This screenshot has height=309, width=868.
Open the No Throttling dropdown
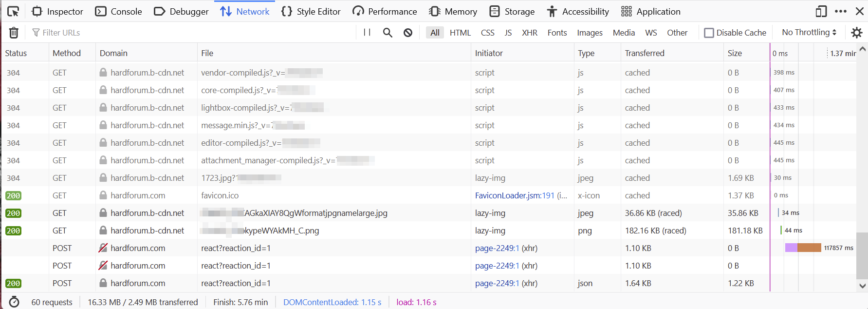click(809, 32)
